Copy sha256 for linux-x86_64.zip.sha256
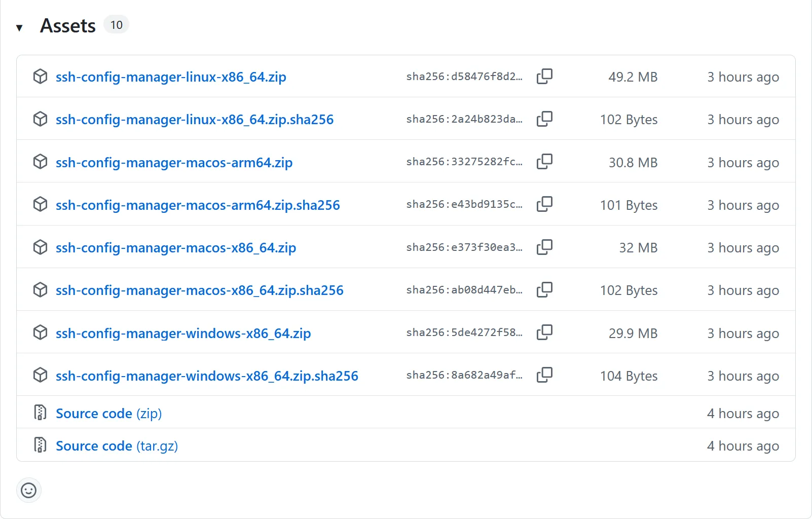Screen dimensions: 812x519 544,119
